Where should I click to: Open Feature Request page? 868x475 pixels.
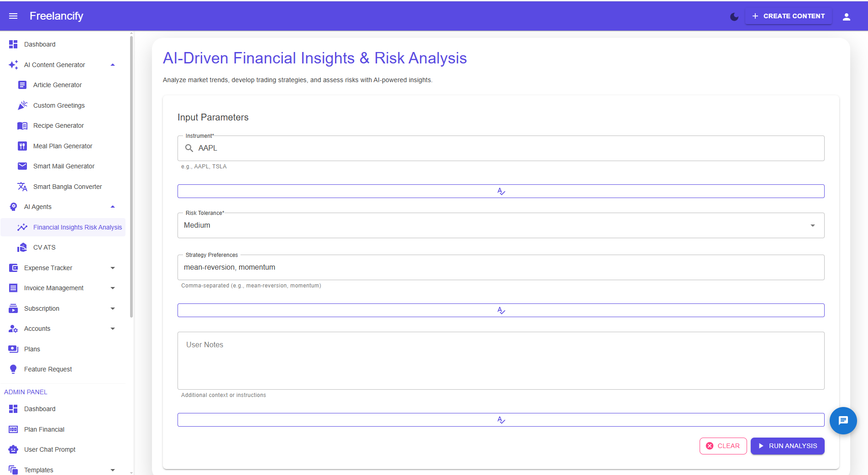click(63, 369)
